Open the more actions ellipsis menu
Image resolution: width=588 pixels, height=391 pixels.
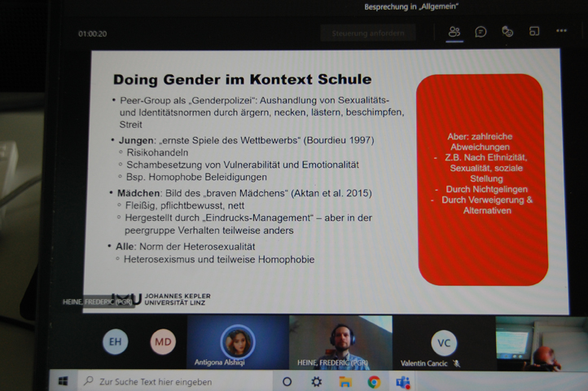pyautogui.click(x=561, y=31)
